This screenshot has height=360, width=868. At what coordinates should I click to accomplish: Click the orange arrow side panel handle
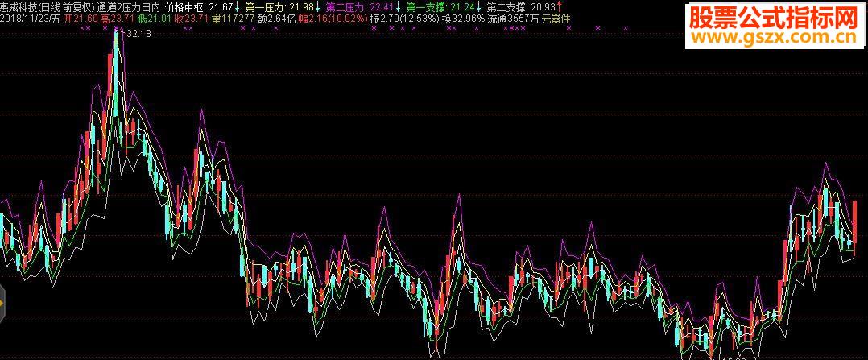(x=2, y=304)
